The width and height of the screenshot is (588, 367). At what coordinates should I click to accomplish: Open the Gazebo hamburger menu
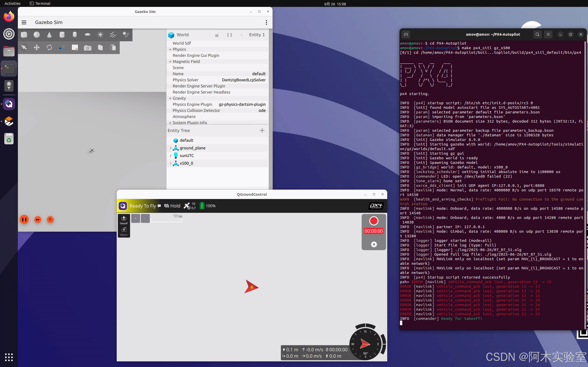pyautogui.click(x=24, y=22)
